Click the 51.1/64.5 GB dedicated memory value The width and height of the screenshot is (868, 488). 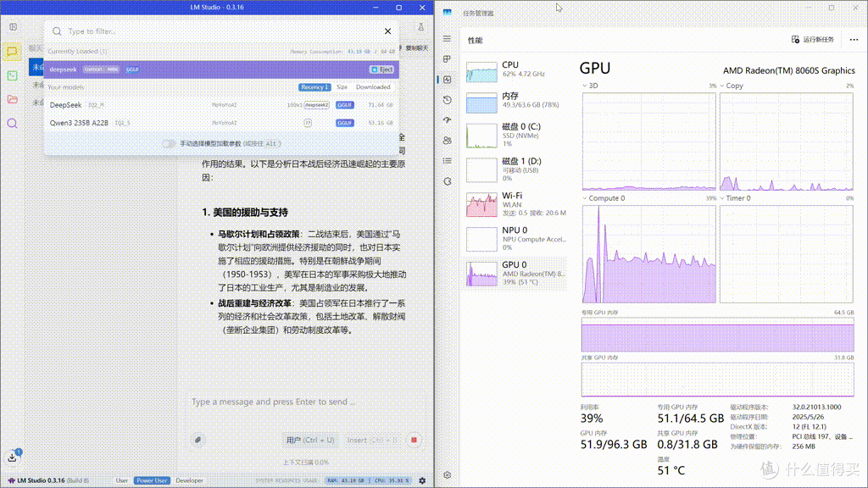(x=691, y=419)
